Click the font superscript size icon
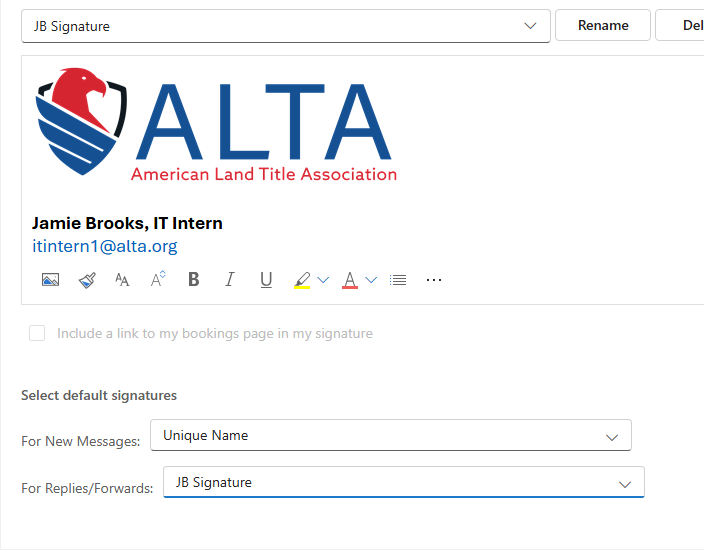Image resolution: width=704 pixels, height=550 pixels. click(x=158, y=279)
